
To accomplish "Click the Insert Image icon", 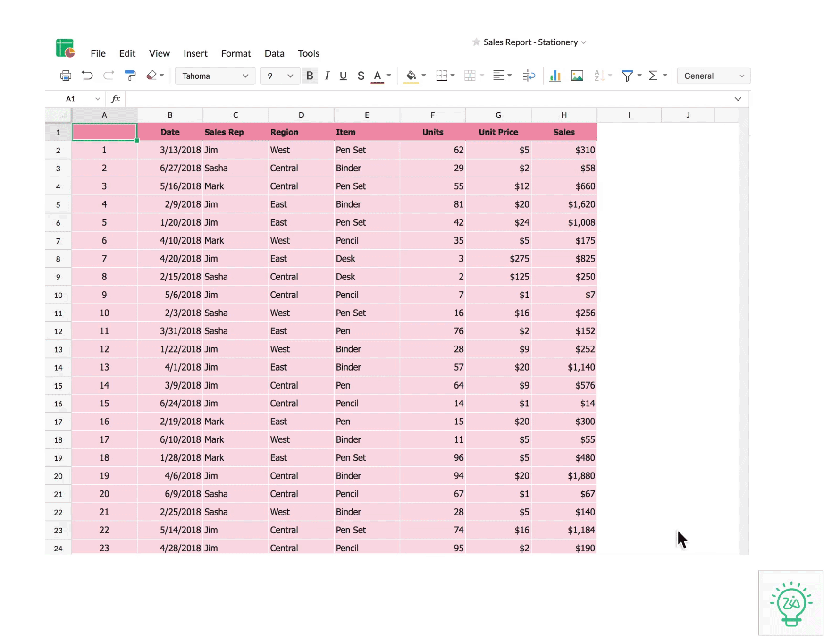I will [x=577, y=76].
